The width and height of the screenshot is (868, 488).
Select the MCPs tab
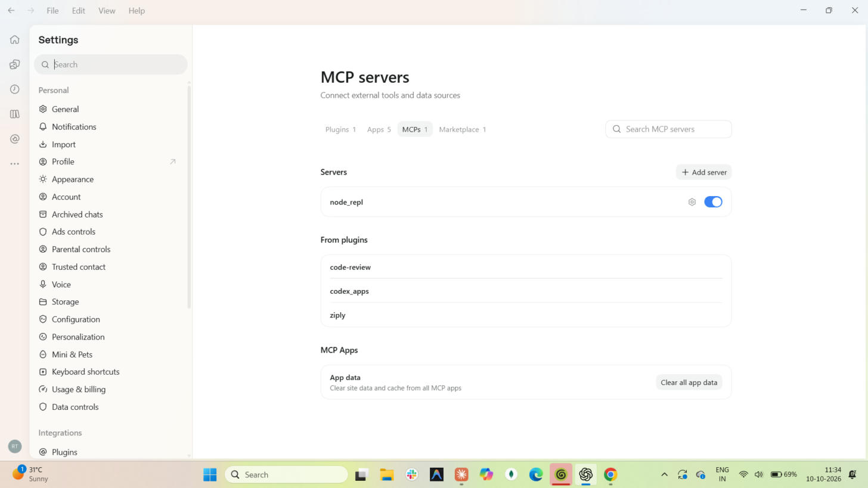tap(415, 129)
